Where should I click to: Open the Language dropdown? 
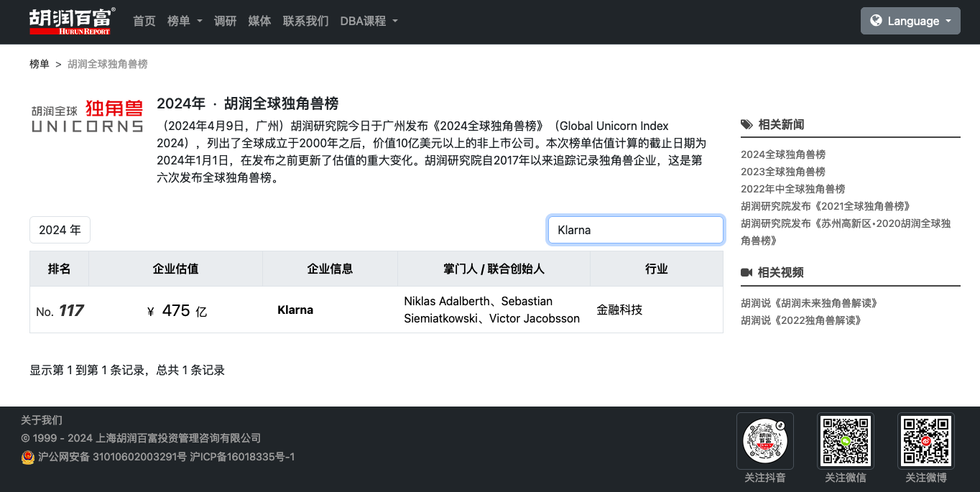(910, 21)
